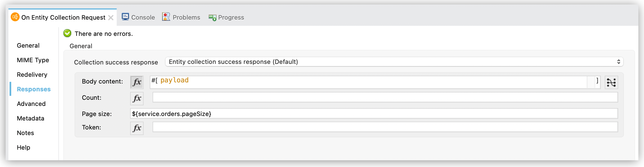The width and height of the screenshot is (644, 167).
Task: Click the fx icon next to Count
Action: [137, 98]
